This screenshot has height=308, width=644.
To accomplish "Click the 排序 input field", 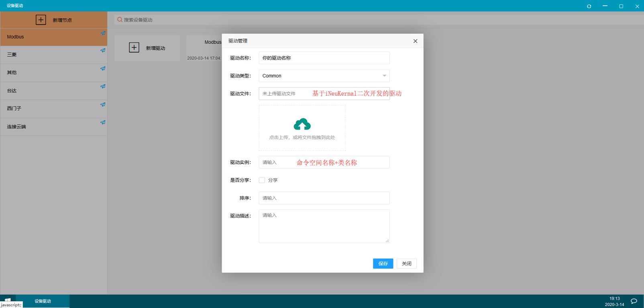I will pos(324,198).
